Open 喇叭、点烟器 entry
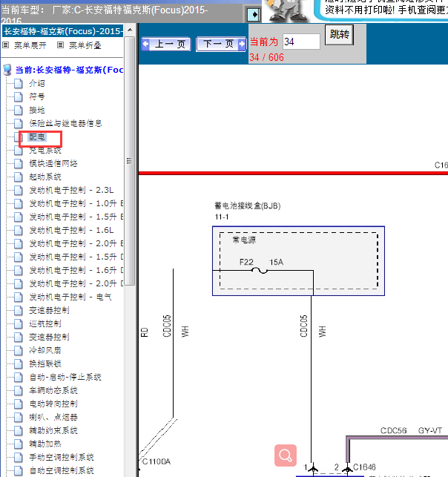 (53, 417)
